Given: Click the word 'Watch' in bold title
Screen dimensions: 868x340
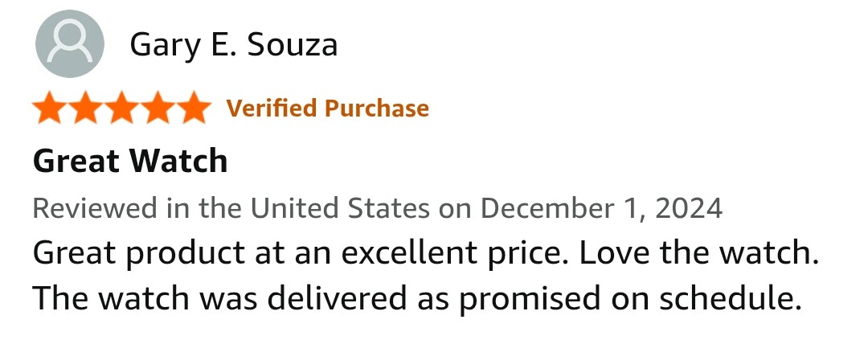Looking at the screenshot, I should tap(178, 161).
